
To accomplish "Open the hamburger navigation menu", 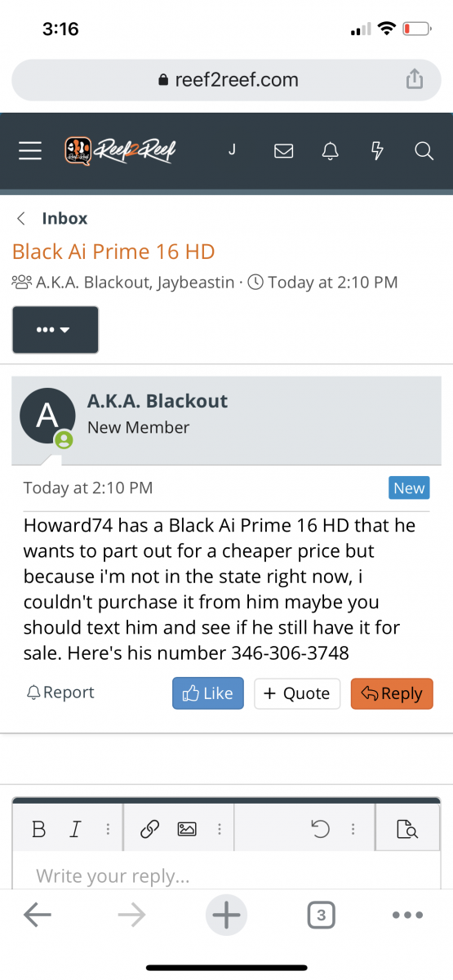I will (x=30, y=151).
